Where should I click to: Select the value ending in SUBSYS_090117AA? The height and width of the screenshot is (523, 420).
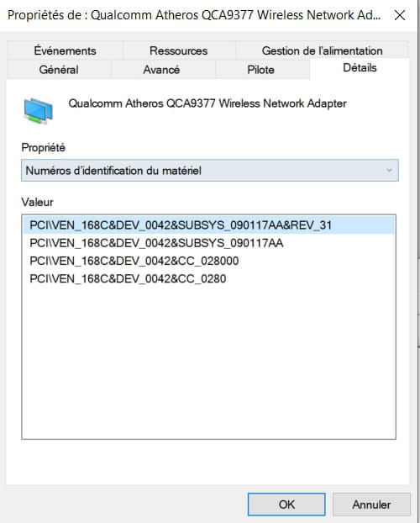(209, 243)
